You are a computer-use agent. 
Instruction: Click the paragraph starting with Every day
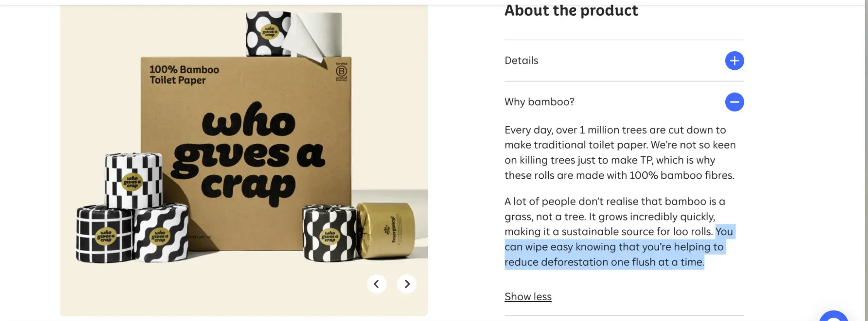[617, 153]
